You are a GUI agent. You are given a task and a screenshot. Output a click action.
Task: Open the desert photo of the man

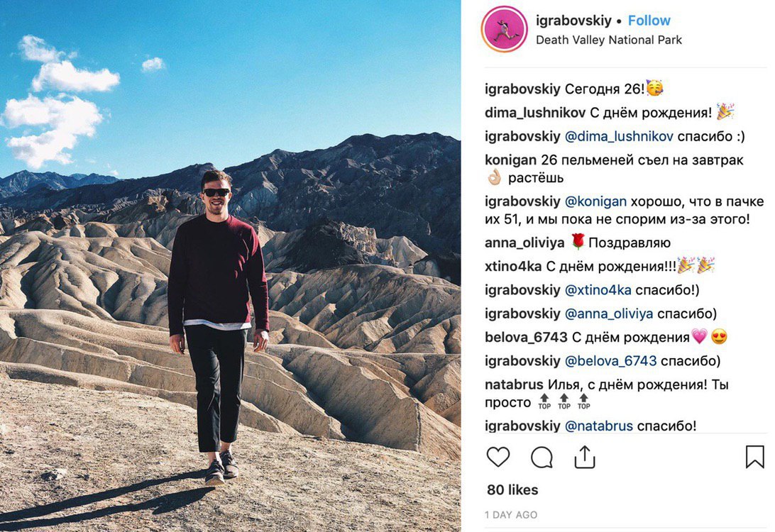tap(231, 266)
